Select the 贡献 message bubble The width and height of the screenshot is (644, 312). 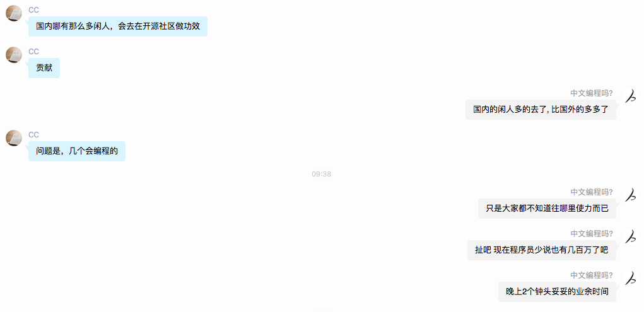click(x=44, y=67)
